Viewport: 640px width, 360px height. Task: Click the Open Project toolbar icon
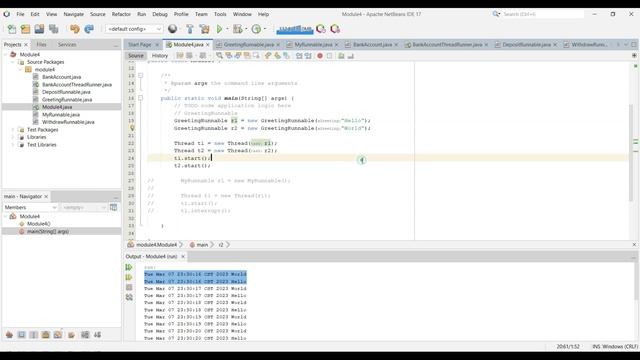pyautogui.click(x=39, y=29)
